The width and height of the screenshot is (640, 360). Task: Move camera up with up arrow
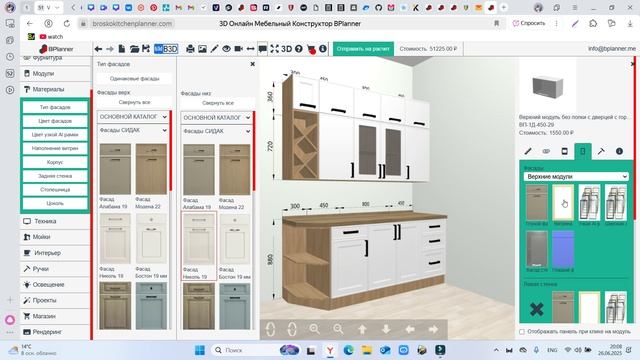362,329
